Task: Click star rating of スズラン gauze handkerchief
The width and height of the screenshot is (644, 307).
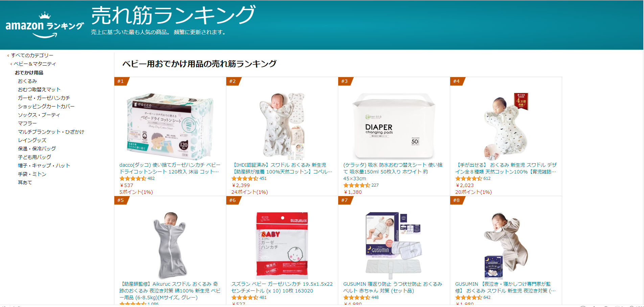Action: click(x=245, y=298)
